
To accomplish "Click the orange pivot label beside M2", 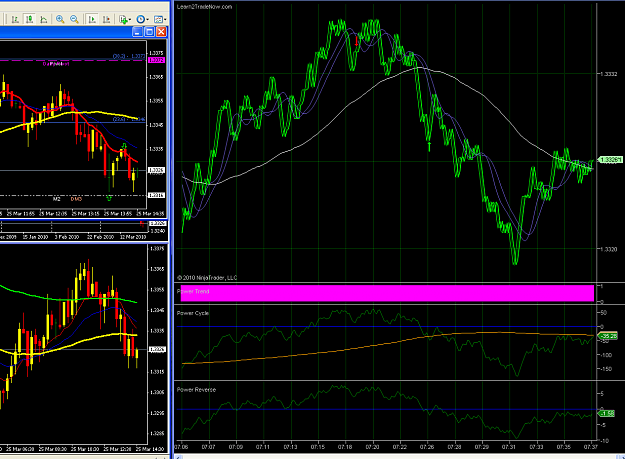I will [76, 199].
